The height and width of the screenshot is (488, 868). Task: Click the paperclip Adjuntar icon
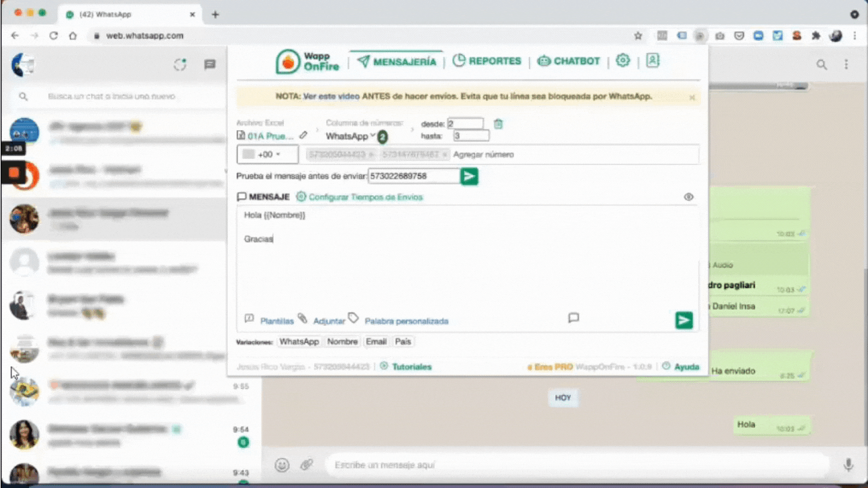point(303,319)
